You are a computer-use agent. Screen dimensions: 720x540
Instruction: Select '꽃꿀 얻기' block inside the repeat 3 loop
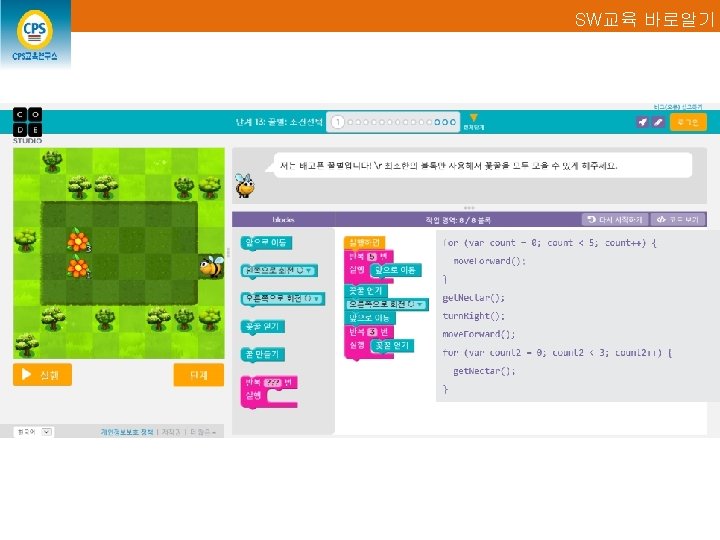[x=392, y=345]
